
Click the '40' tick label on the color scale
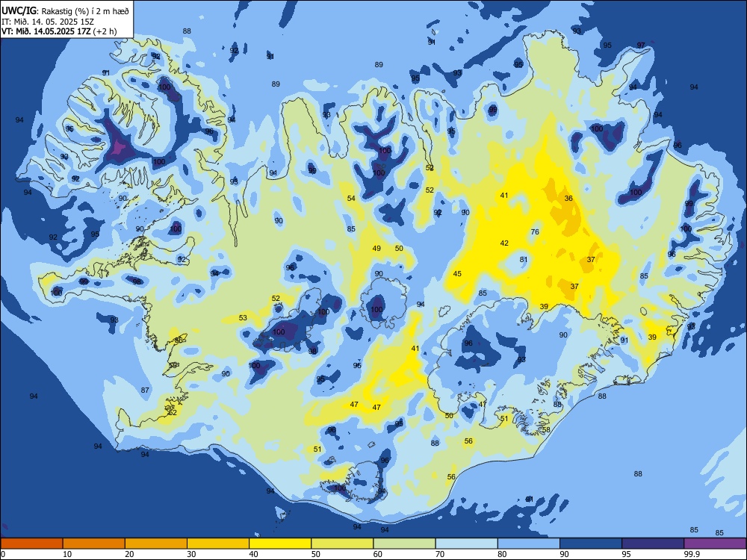(x=253, y=554)
